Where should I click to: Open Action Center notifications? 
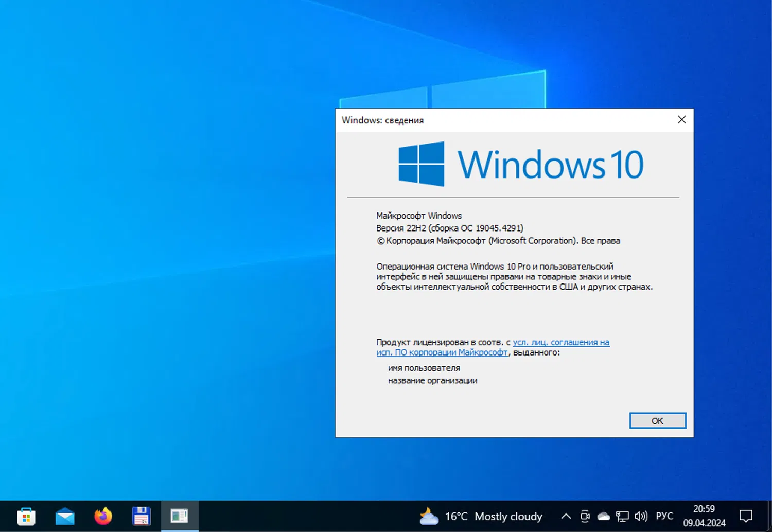coord(746,516)
